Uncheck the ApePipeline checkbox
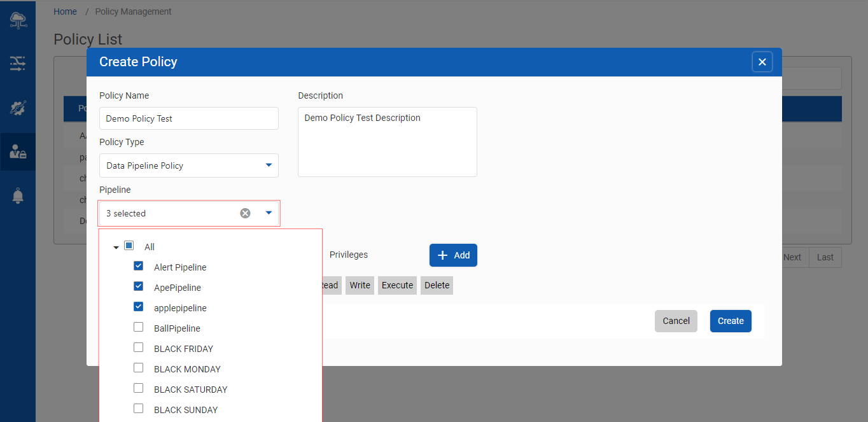The height and width of the screenshot is (422, 868). [138, 286]
